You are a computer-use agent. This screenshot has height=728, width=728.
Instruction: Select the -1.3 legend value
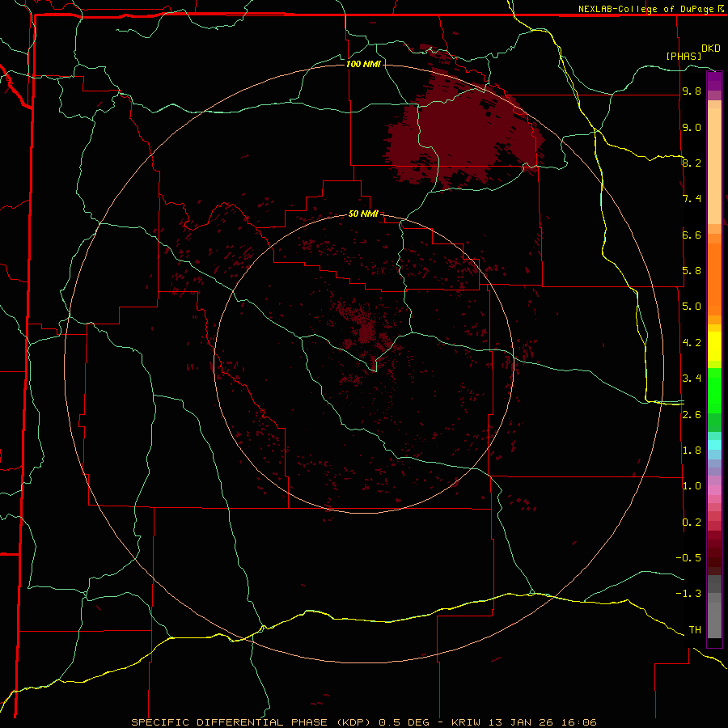click(688, 594)
